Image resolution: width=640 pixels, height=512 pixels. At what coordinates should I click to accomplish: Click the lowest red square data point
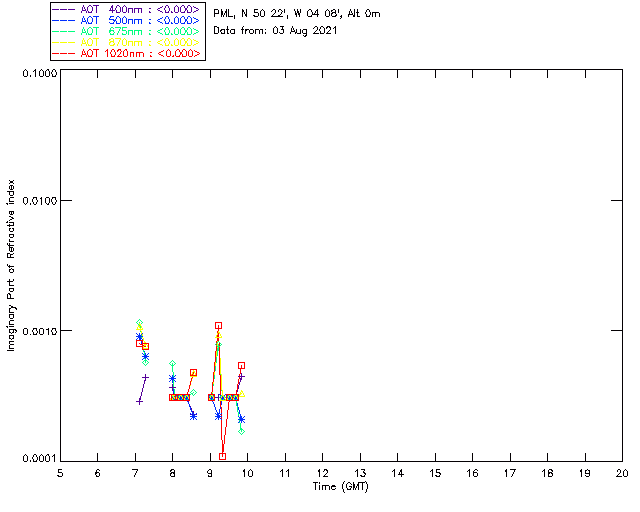(222, 456)
